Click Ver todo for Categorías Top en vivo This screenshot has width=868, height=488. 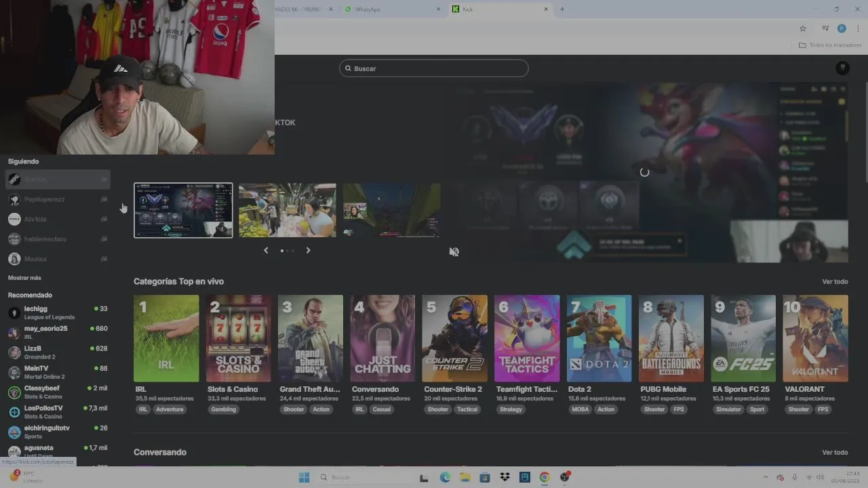tap(835, 281)
